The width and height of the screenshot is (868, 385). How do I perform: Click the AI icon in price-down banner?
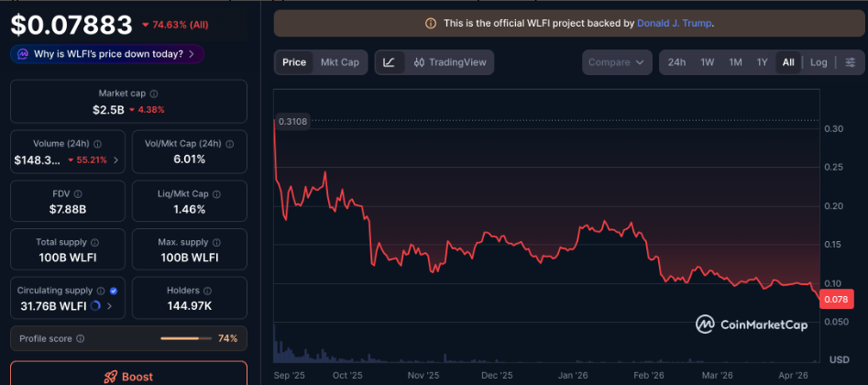(x=23, y=54)
